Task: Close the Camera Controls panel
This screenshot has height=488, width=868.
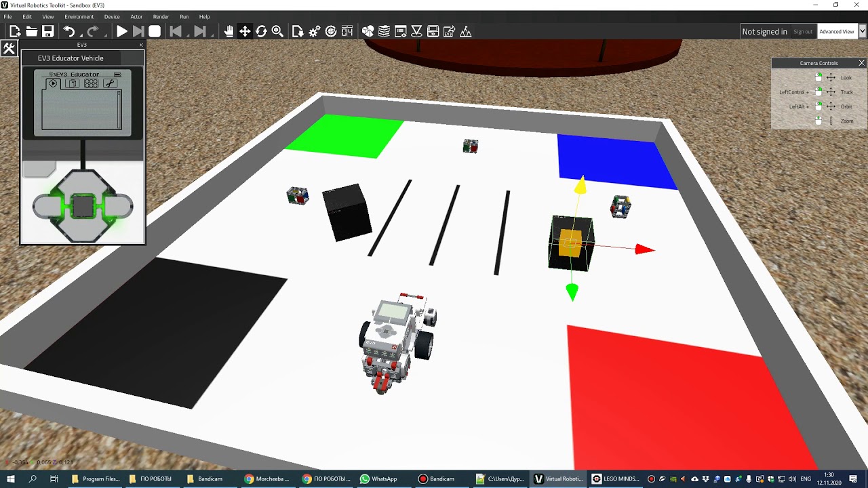Action: click(x=861, y=63)
